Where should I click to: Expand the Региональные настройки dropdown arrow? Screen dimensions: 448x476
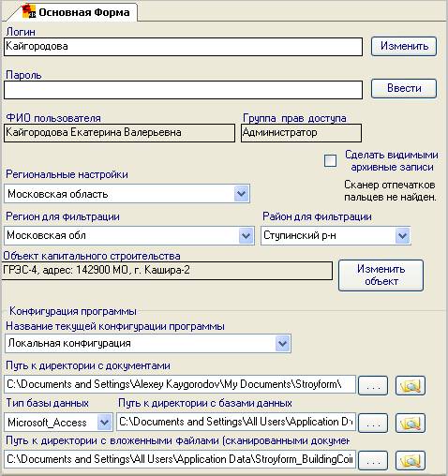[241, 194]
